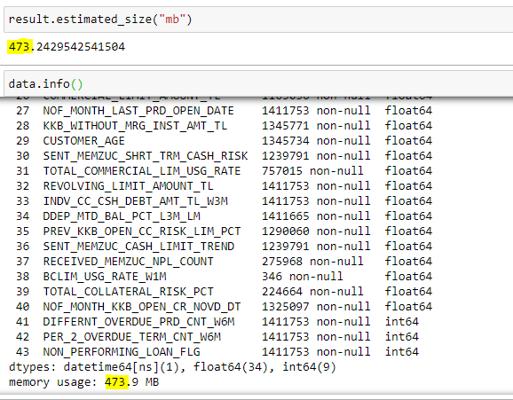
Task: Select row DDEP_MTD_BAL_PCT_L3M_LM
Action: (224, 216)
